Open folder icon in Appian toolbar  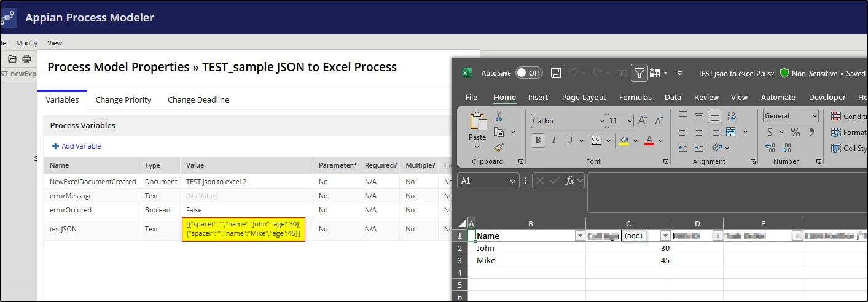(12, 59)
